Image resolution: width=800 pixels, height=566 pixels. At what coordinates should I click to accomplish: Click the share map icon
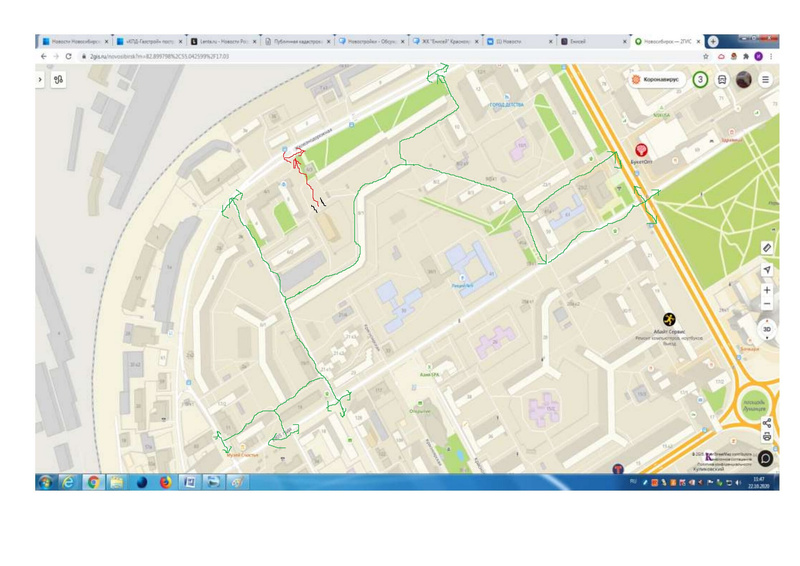[767, 423]
